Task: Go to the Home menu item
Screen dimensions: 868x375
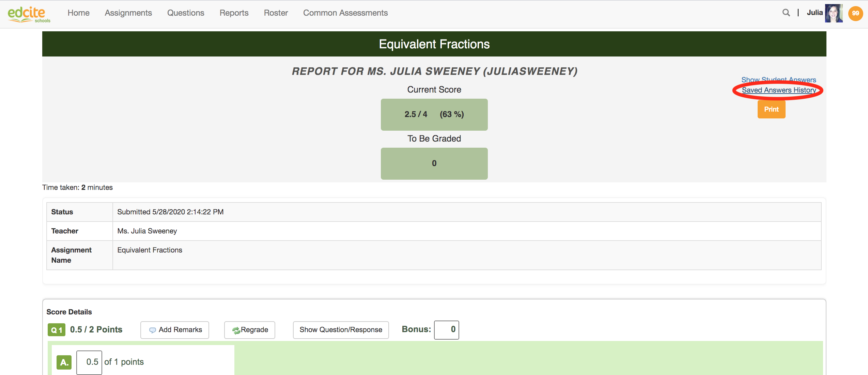Action: 78,13
